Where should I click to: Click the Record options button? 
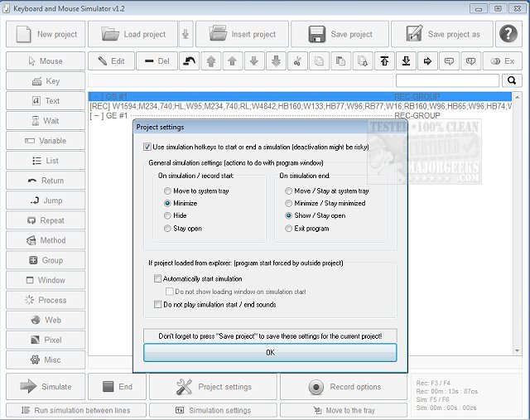pyautogui.click(x=345, y=387)
